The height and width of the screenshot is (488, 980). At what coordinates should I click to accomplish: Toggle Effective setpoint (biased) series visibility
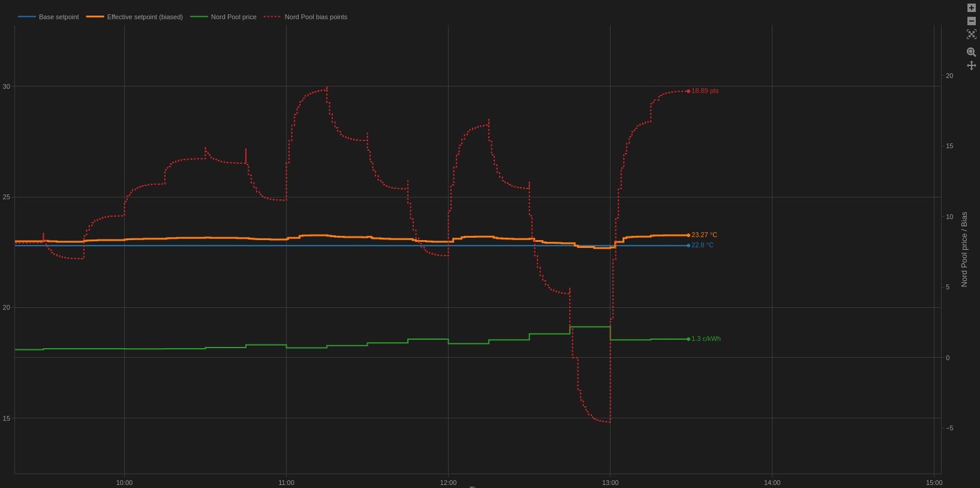[145, 17]
